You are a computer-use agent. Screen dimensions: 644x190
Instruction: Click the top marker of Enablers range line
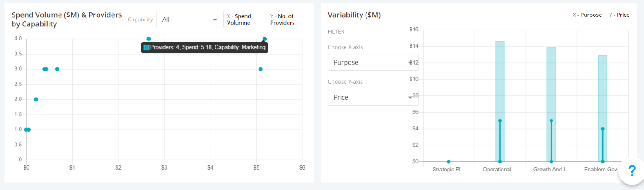point(603,129)
